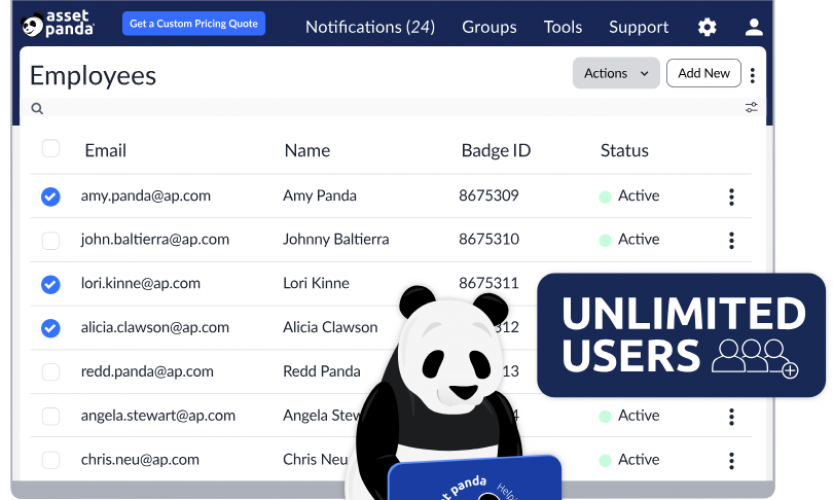Image resolution: width=833 pixels, height=500 pixels.
Task: Select name Redd Panda
Action: (x=321, y=371)
